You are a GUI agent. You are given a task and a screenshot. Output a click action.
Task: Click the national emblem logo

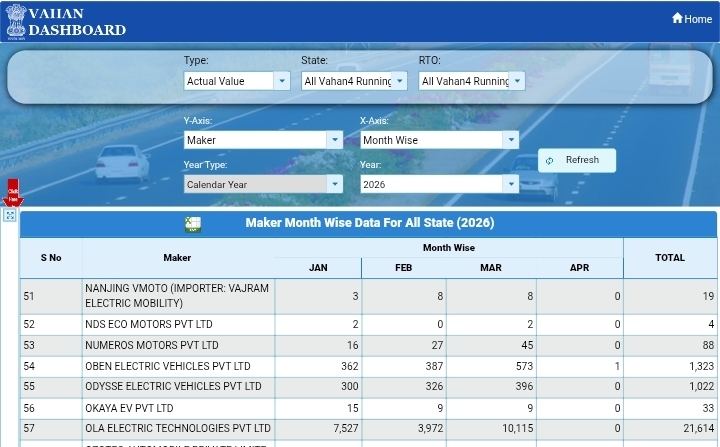pos(15,21)
